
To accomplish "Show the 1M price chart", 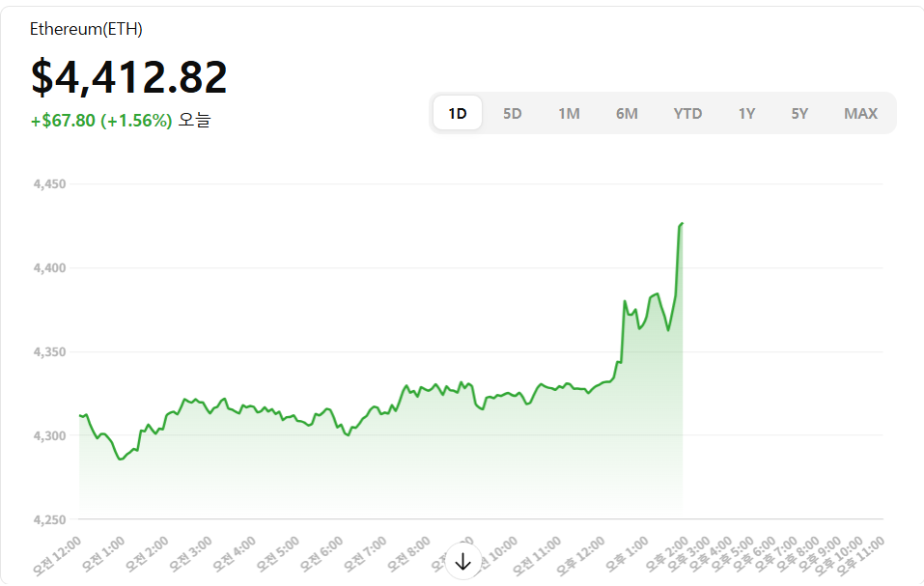I will [569, 113].
